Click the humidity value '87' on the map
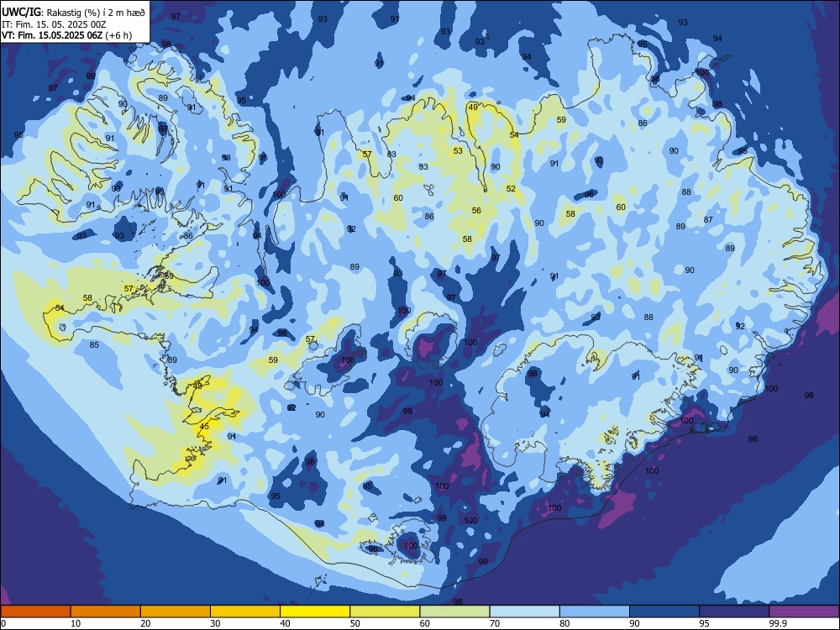 pyautogui.click(x=708, y=219)
